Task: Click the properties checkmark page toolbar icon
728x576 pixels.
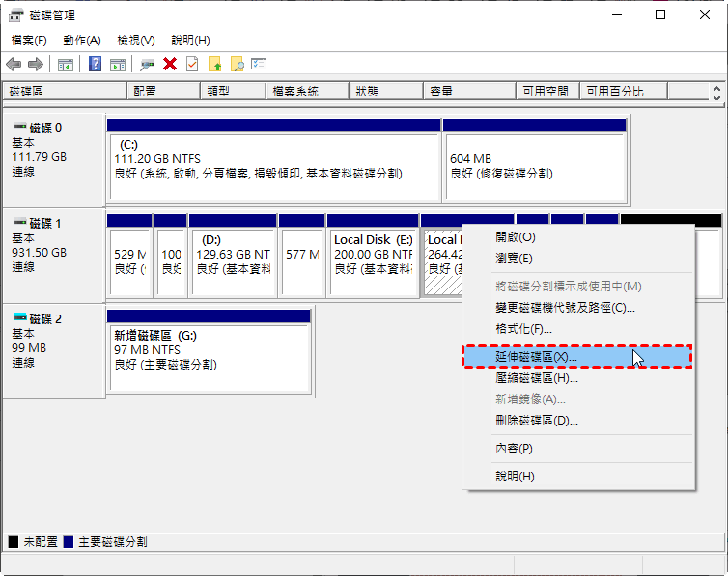Action: tap(192, 64)
